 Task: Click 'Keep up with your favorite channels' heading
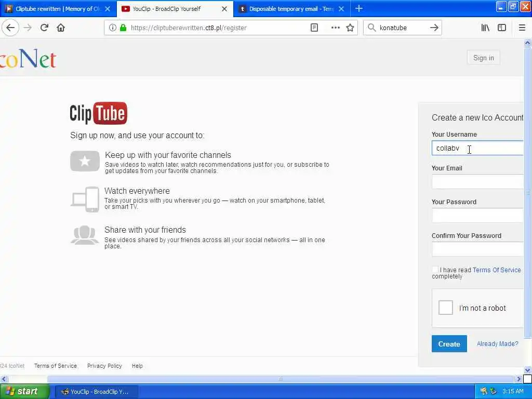[168, 155]
